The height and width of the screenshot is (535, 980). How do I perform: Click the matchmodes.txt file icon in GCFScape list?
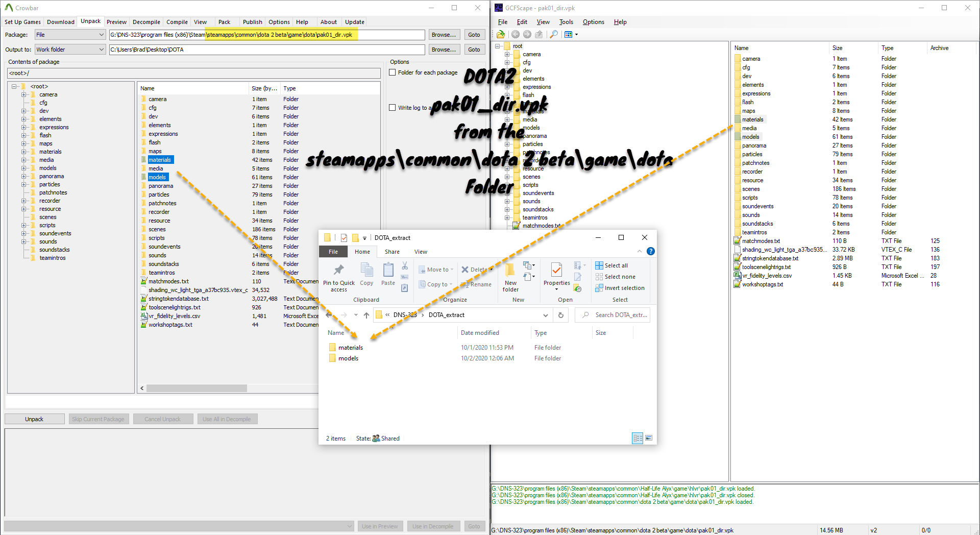coord(738,241)
